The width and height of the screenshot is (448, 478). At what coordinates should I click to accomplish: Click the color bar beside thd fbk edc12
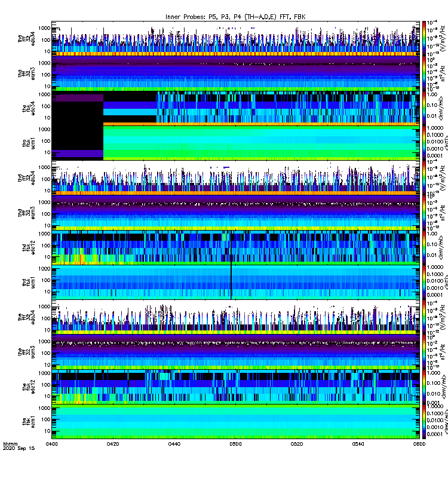(x=424, y=247)
